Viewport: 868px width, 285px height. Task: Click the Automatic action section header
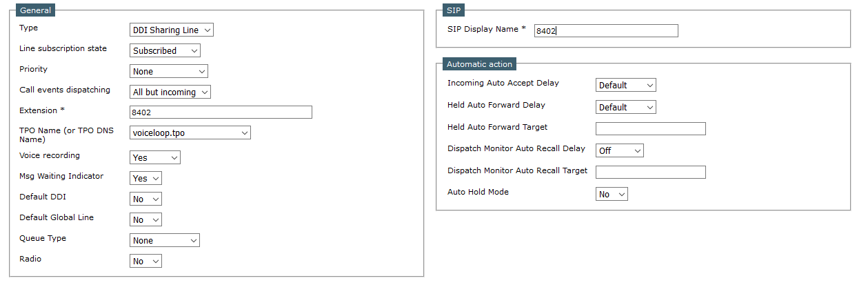tap(479, 64)
